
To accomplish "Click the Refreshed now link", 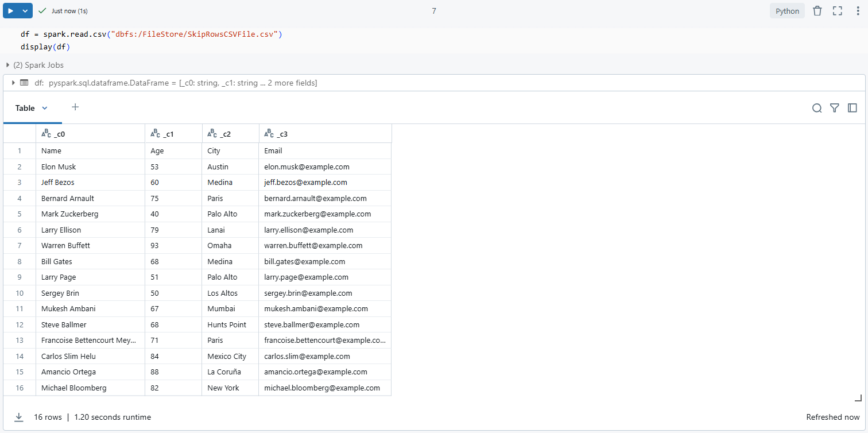I will click(832, 417).
